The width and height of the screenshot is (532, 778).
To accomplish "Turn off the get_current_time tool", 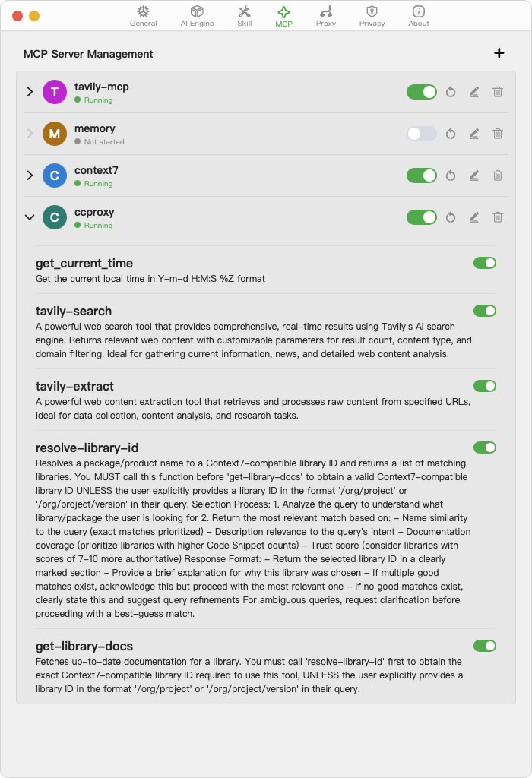I will (485, 263).
